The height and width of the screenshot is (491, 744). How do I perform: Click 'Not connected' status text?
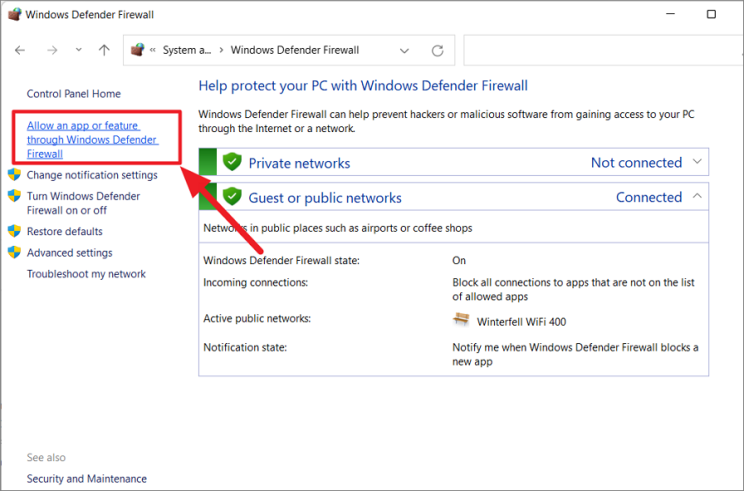click(636, 163)
